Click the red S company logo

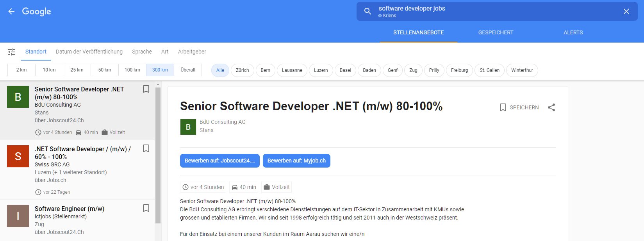tap(18, 156)
